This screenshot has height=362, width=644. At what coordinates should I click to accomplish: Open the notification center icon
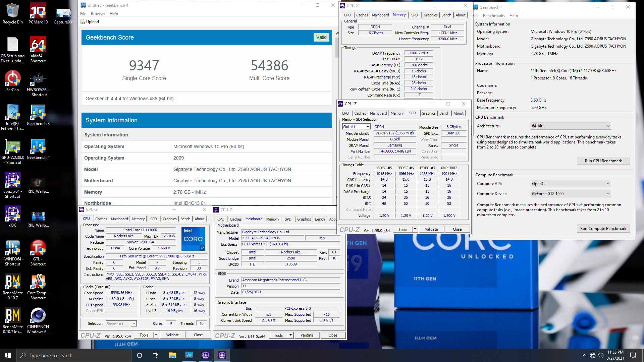click(633, 355)
